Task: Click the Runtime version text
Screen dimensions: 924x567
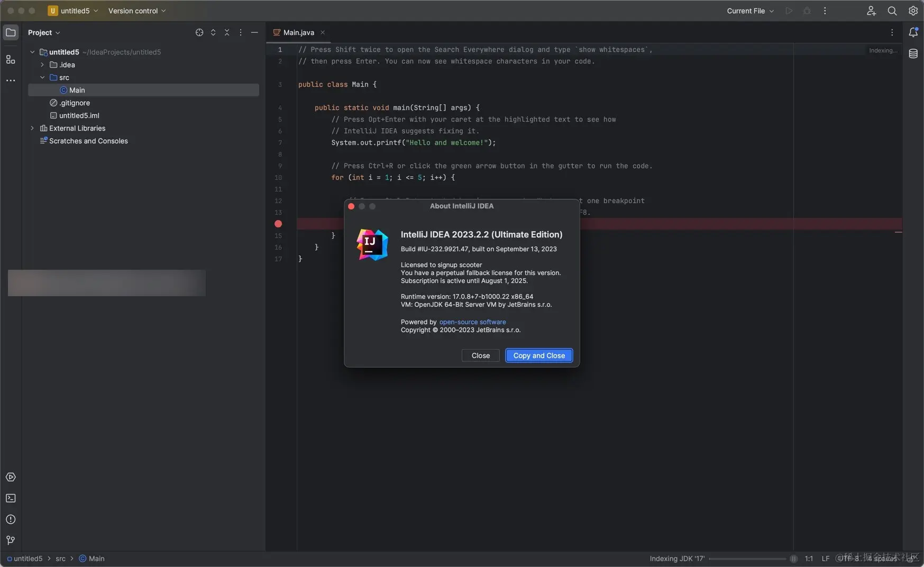Action: coord(467,296)
